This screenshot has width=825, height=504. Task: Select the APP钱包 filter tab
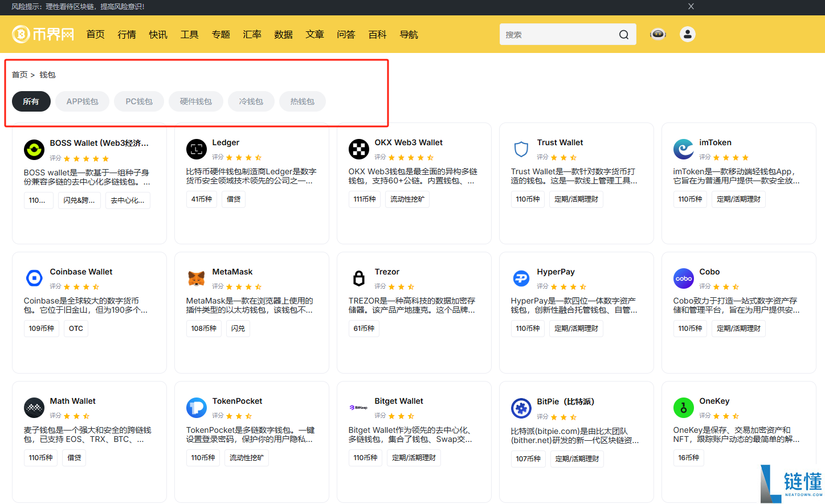tap(83, 101)
